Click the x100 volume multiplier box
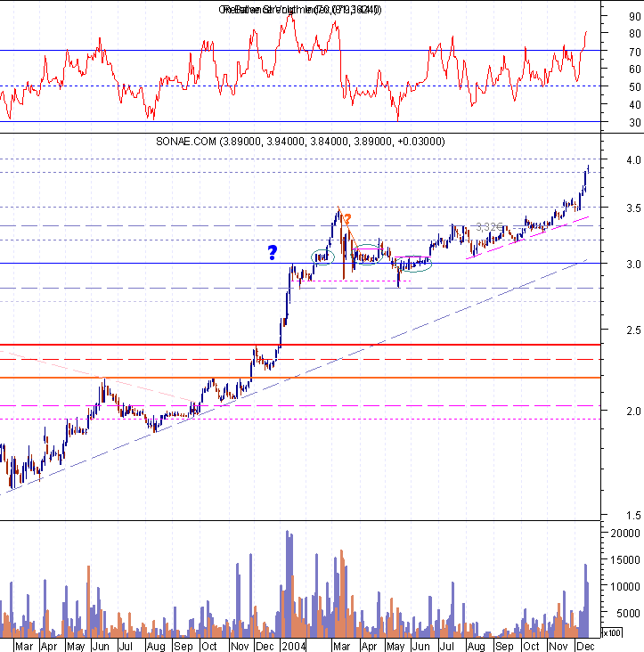644x652 pixels. [612, 633]
